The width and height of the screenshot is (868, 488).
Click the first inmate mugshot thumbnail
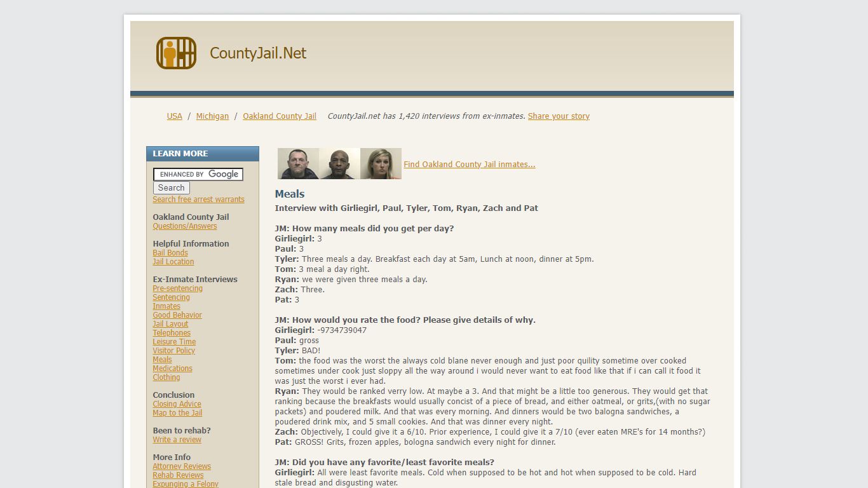[298, 164]
